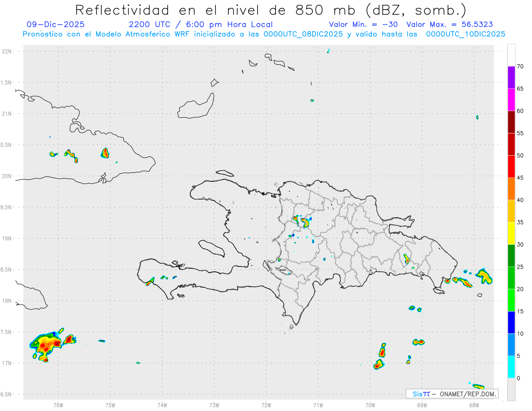The image size is (532, 411).
Task: Click the '75W' longitude label
Action: click(x=110, y=405)
